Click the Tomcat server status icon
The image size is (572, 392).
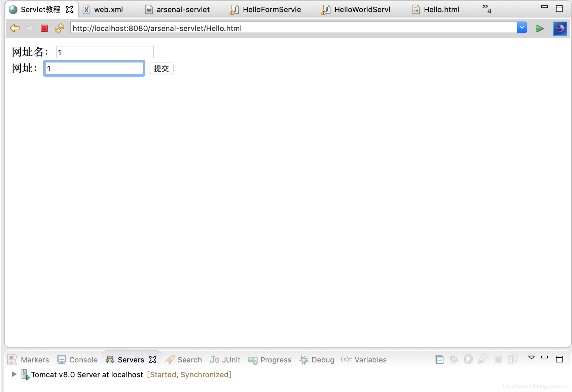(25, 375)
